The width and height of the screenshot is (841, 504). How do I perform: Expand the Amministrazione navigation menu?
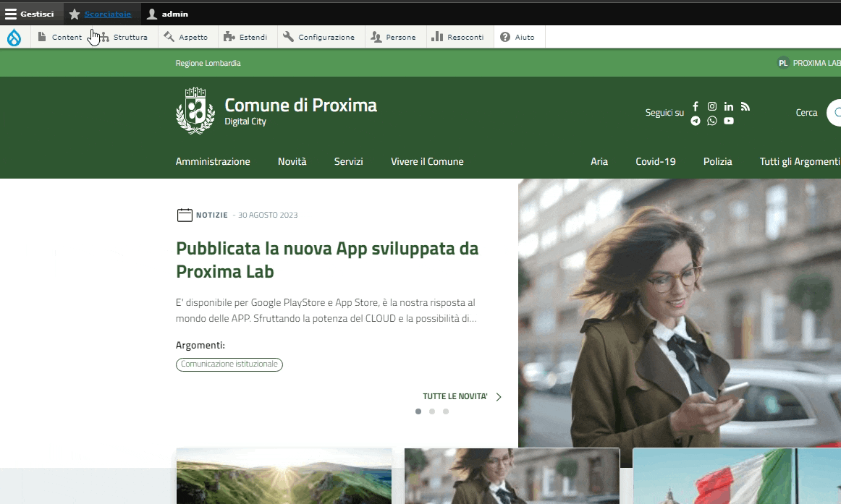click(x=213, y=162)
